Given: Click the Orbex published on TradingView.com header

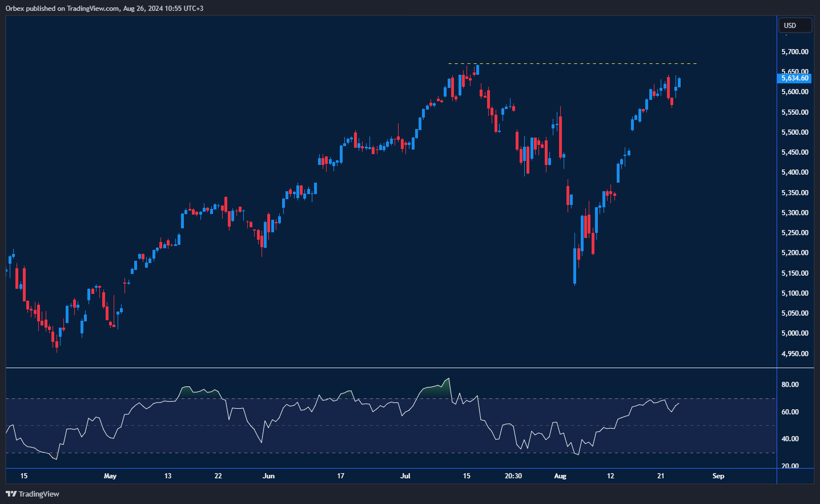Looking at the screenshot, I should tap(104, 8).
